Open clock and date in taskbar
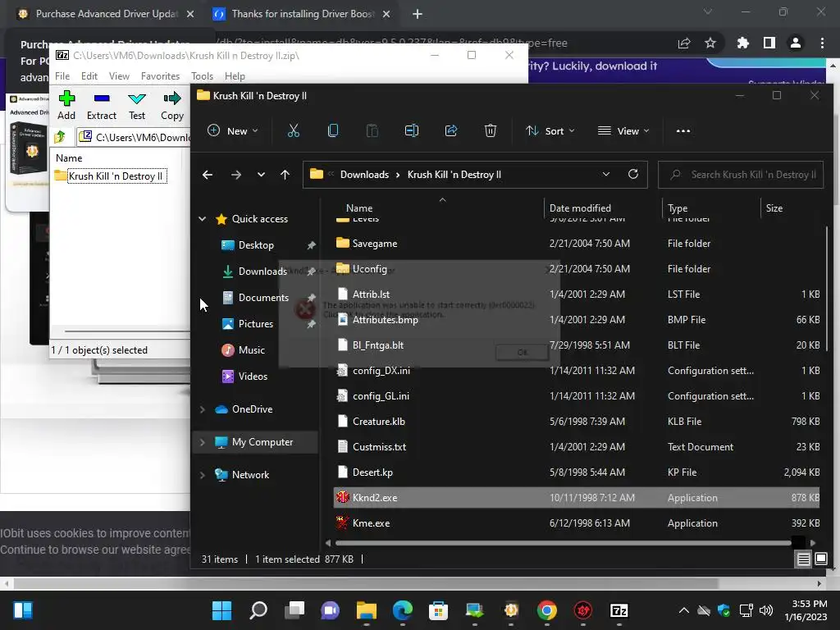The image size is (840, 630). pos(806,610)
